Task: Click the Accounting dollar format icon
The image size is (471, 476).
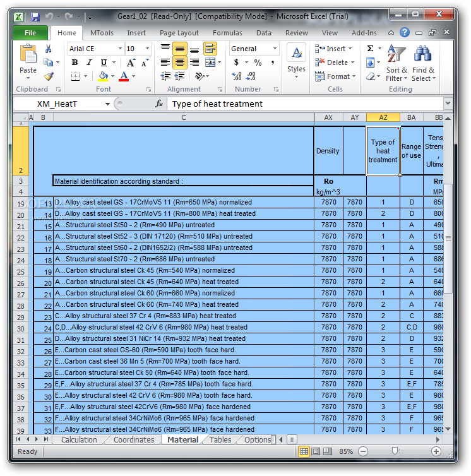Action: pos(236,62)
